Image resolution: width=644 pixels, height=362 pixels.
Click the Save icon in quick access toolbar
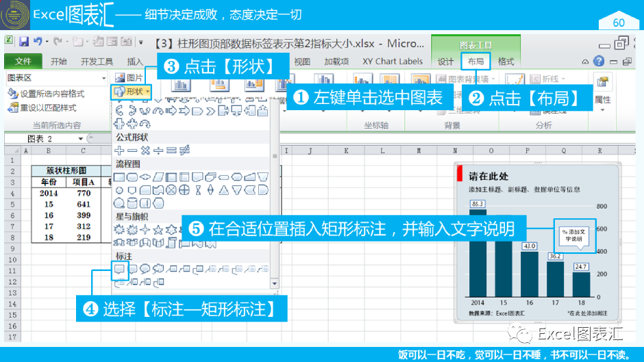click(23, 41)
